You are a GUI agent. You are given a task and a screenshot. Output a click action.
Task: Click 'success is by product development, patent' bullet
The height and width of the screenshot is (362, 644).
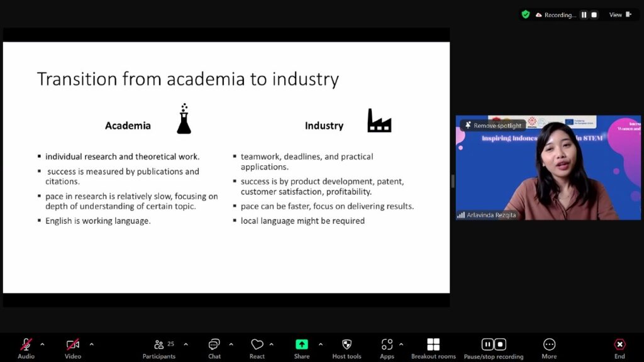click(x=323, y=186)
